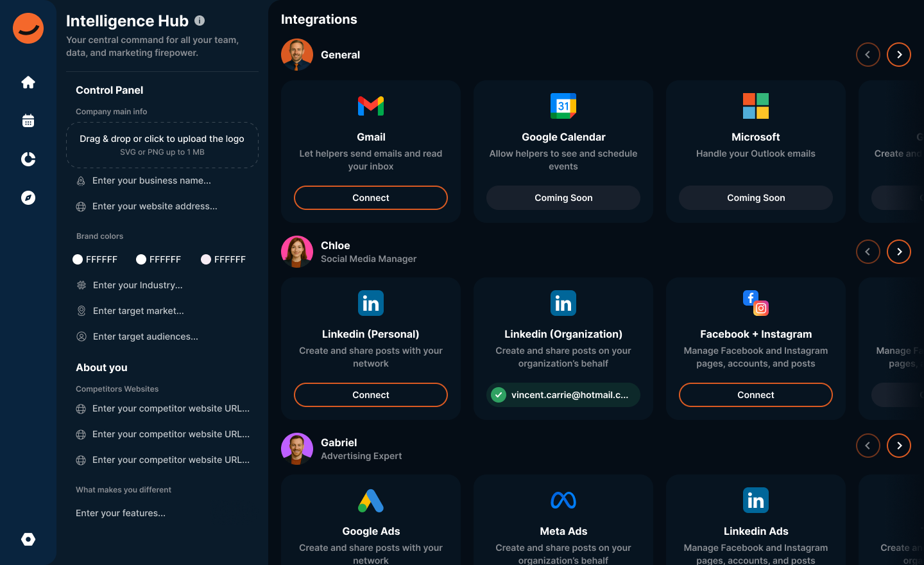This screenshot has height=565, width=924.
Task: Click the Linkedin (Organization) logo icon
Action: pos(563,303)
